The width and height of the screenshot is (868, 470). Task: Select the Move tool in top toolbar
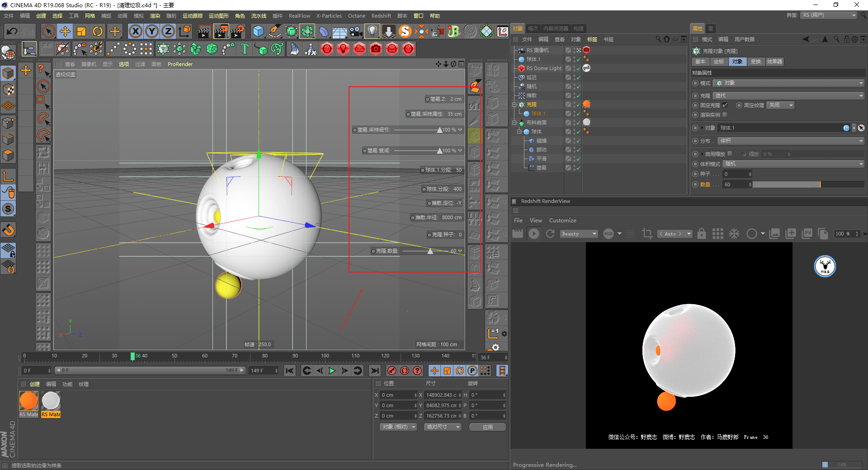click(65, 31)
